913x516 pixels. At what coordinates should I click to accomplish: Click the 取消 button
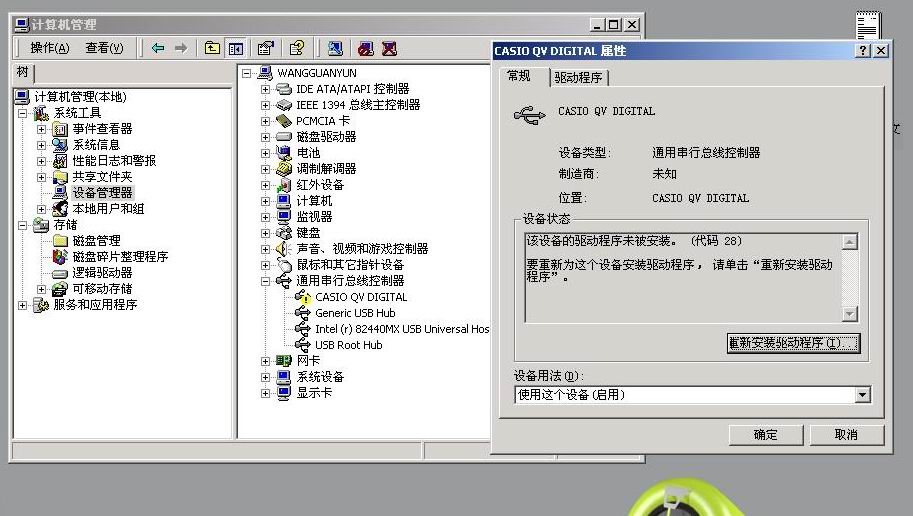tap(847, 435)
